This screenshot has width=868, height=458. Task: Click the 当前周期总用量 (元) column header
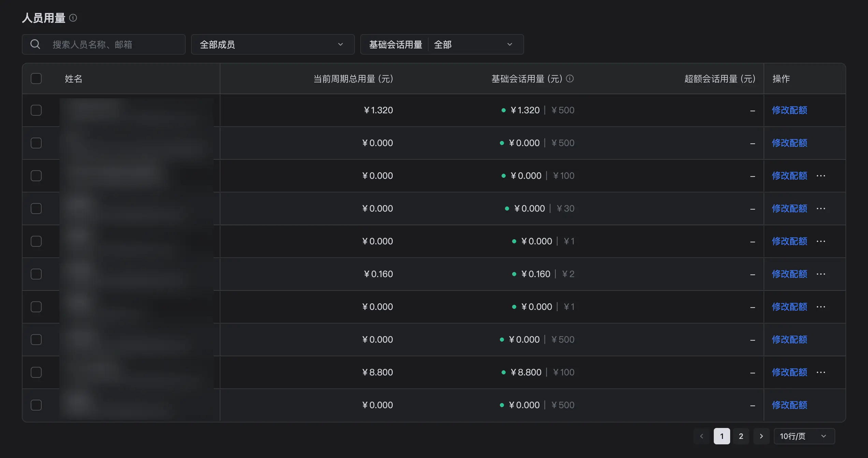pos(353,79)
